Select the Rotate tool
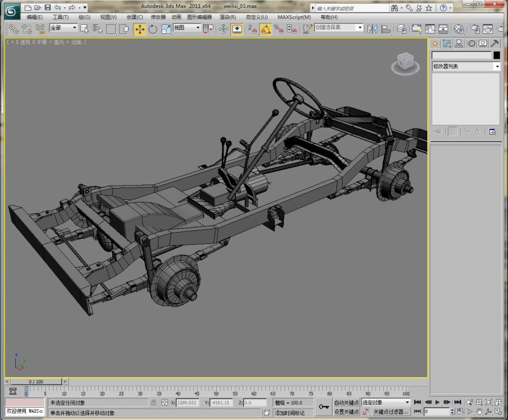This screenshot has height=420, width=508. point(152,29)
